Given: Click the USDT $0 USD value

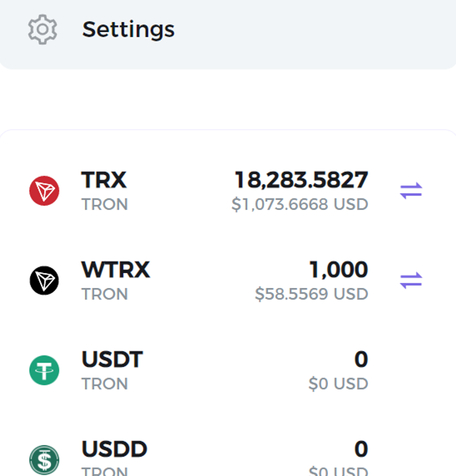Looking at the screenshot, I should tap(338, 384).
